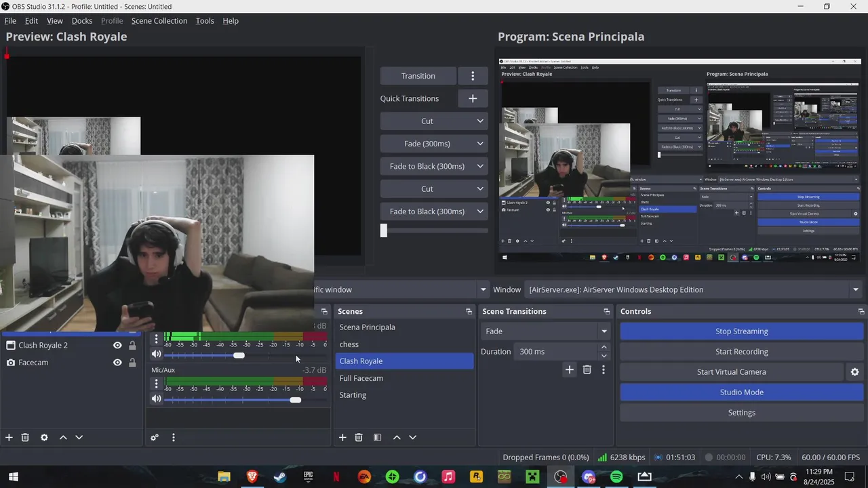Mute the Mic/Aux channel
This screenshot has height=488, width=868.
[157, 399]
